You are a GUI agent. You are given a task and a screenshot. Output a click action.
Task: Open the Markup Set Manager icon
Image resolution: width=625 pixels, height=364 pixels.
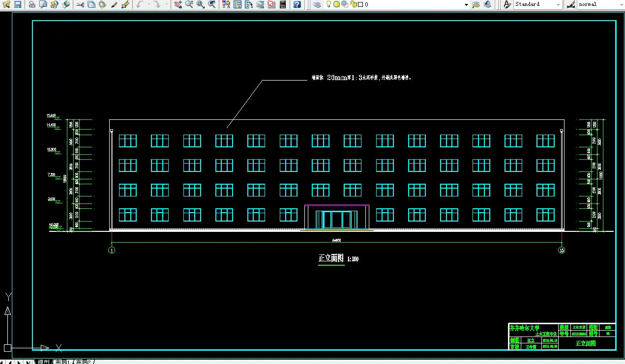click(x=271, y=4)
